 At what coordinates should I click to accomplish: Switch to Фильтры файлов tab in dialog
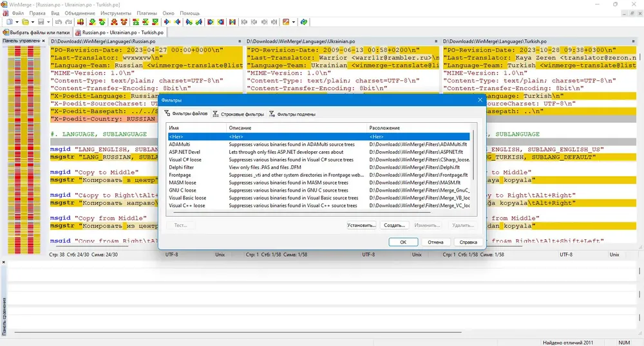[186, 114]
